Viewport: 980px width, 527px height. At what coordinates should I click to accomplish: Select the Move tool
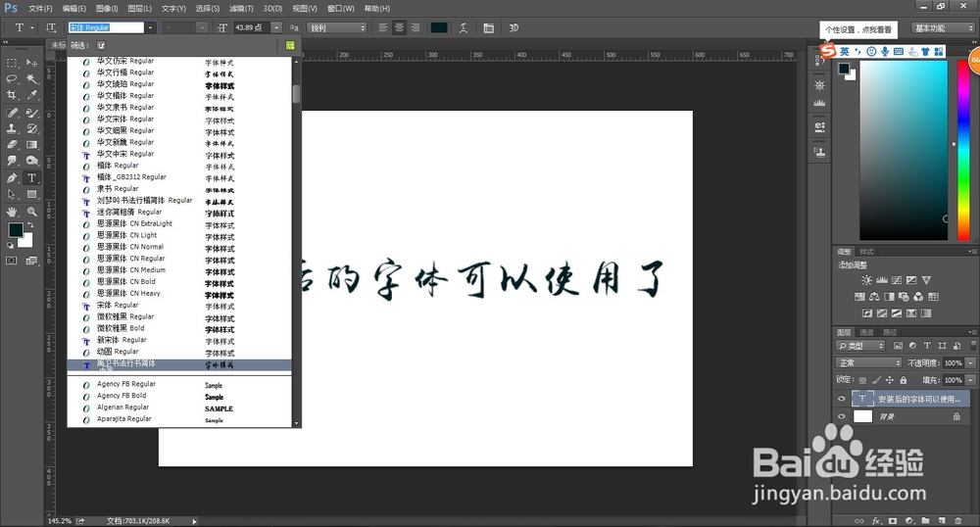(32, 63)
